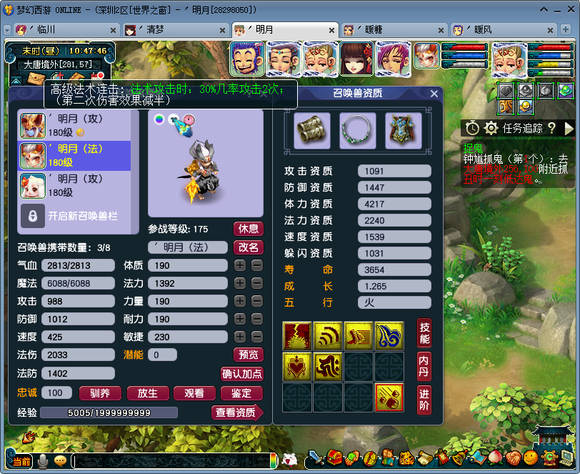Viewport: 580px width, 474px height.
Task: Collapse window with the title bar caret
Action: [544, 10]
